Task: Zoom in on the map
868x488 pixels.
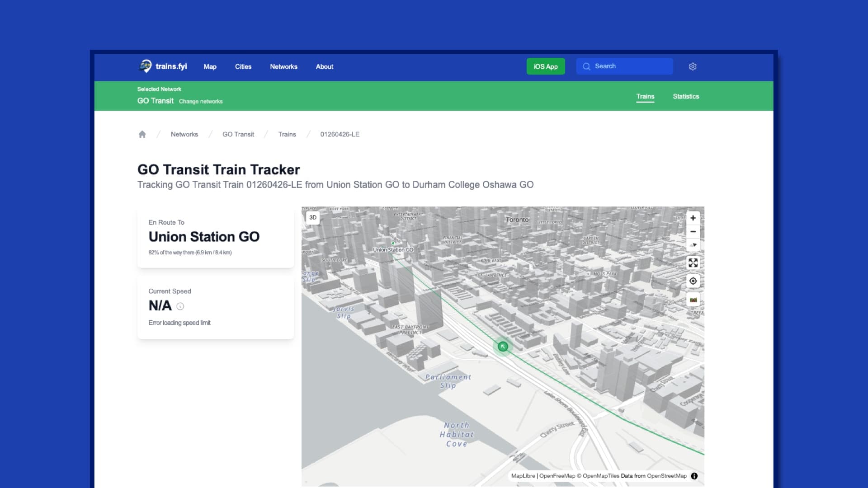Action: (693, 218)
